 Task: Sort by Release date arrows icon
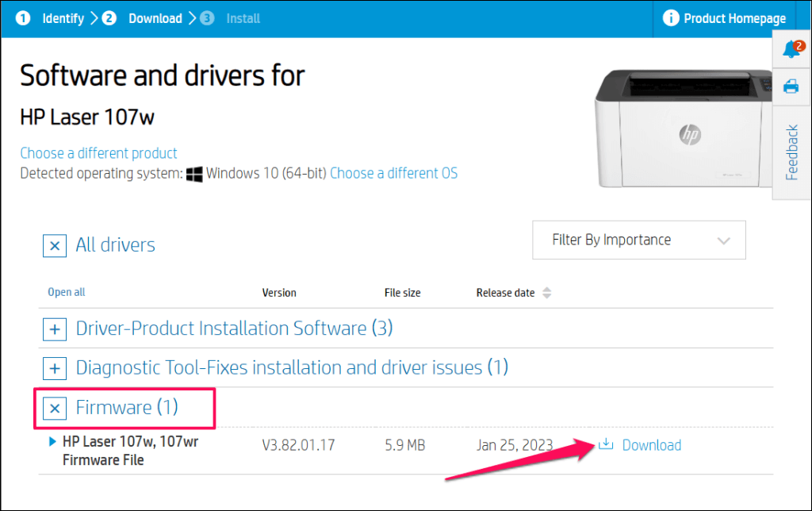(546, 293)
